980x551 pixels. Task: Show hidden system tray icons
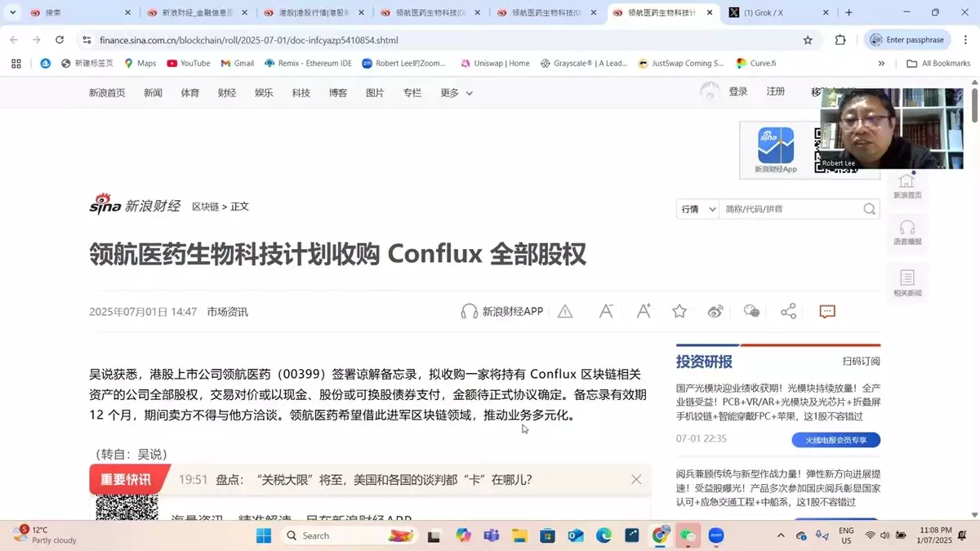click(x=781, y=535)
